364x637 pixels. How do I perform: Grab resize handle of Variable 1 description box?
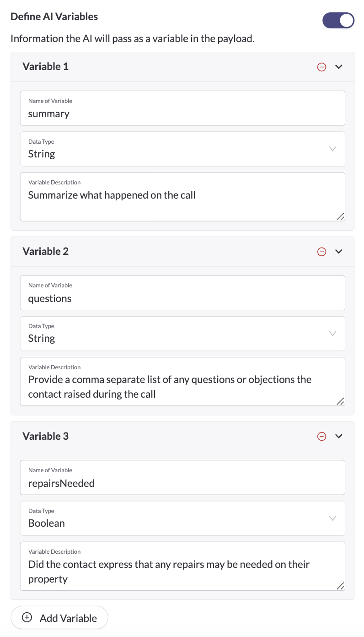340,217
